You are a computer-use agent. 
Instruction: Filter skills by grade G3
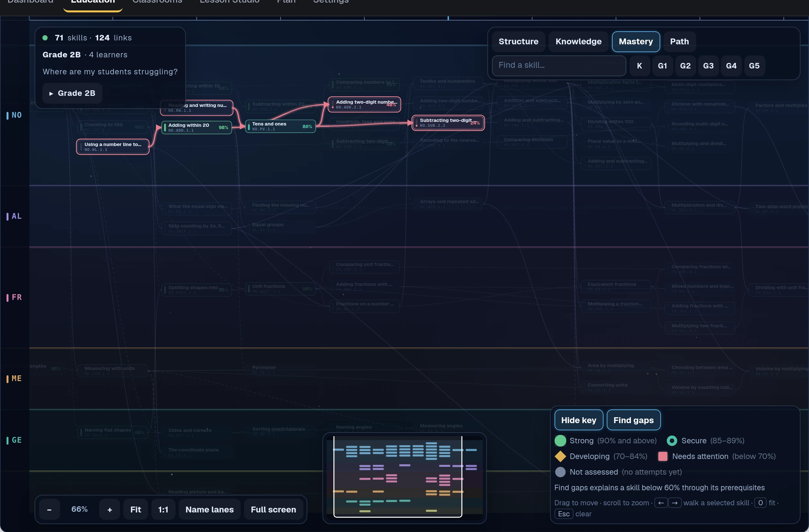tap(708, 66)
